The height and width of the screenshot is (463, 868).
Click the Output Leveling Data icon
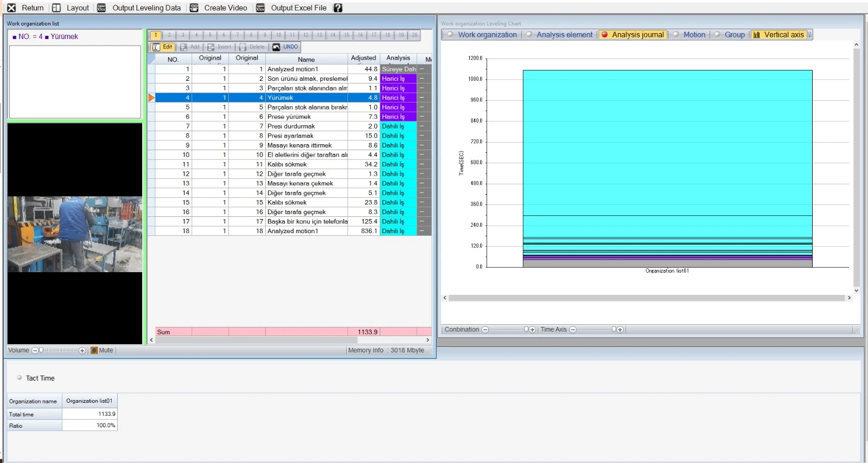tap(101, 8)
